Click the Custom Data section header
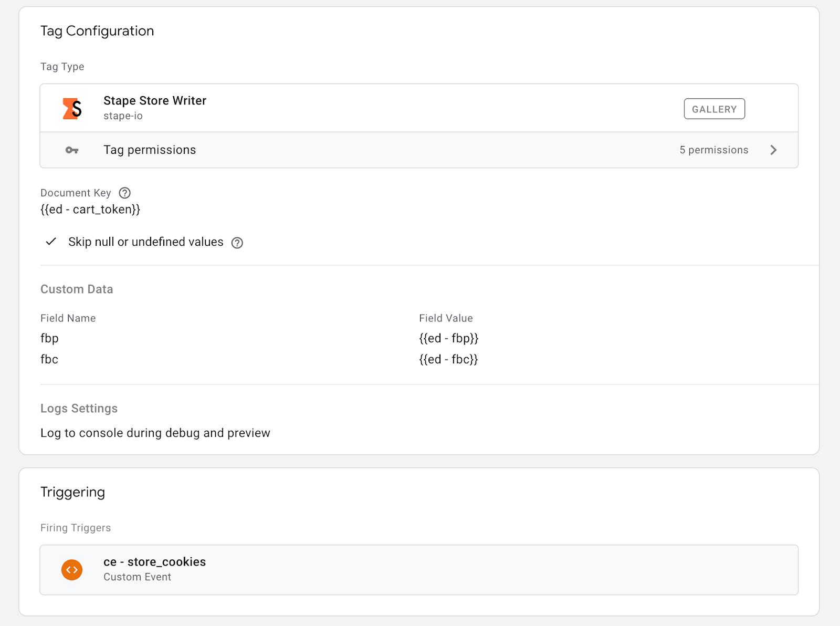The width and height of the screenshot is (840, 626). 77,289
